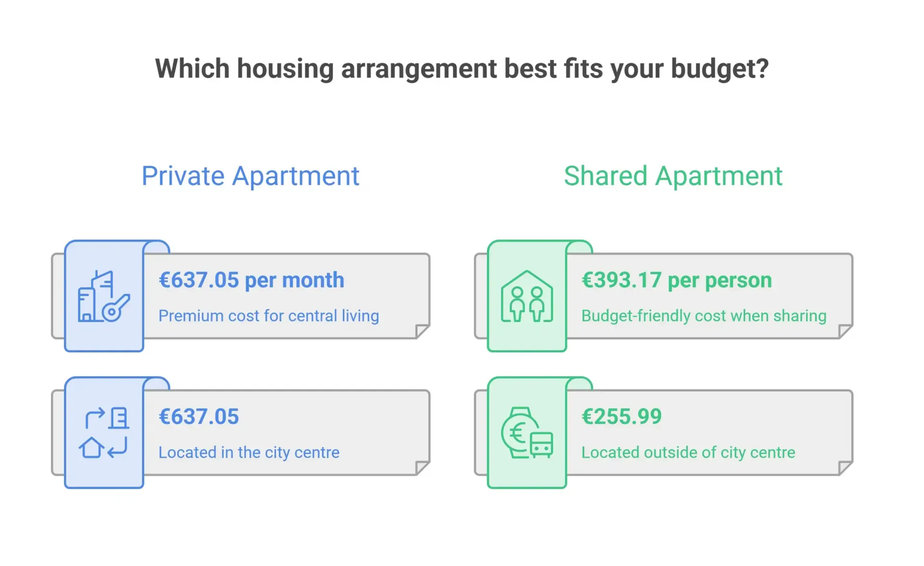Select the Shared Apartment heading
The height and width of the screenshot is (566, 924).
click(673, 176)
